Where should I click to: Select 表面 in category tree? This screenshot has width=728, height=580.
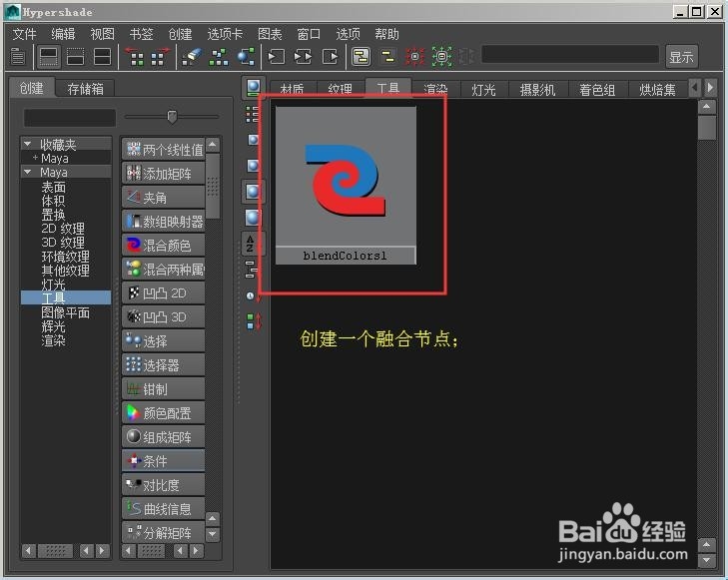tap(53, 187)
